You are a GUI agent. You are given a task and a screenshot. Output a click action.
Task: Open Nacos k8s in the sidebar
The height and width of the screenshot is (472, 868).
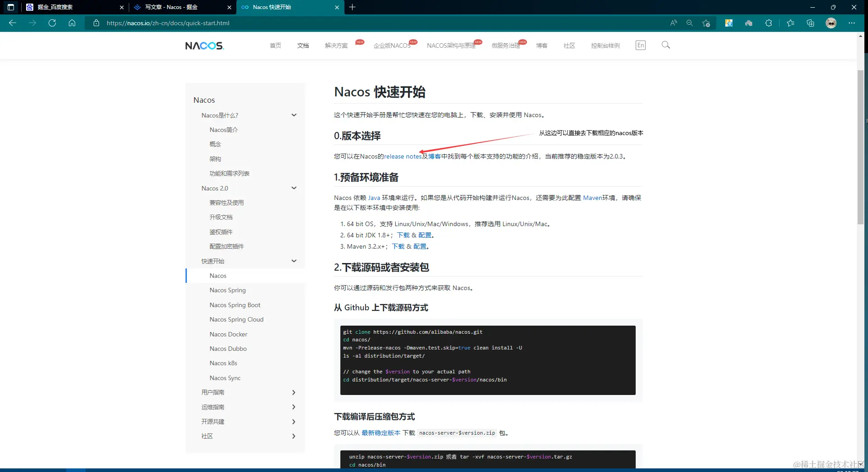click(223, 363)
